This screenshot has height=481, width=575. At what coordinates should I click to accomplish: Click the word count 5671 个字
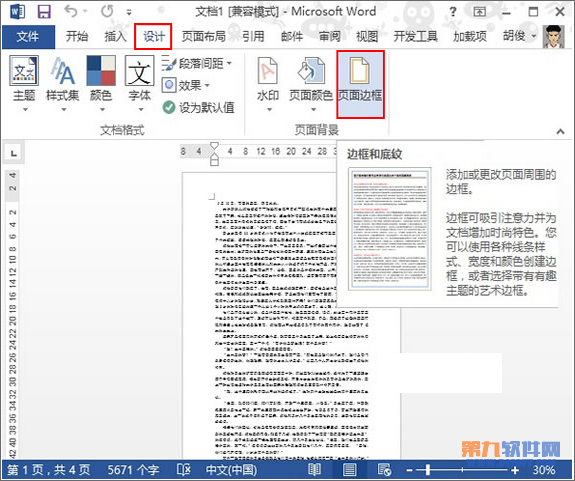pyautogui.click(x=133, y=470)
